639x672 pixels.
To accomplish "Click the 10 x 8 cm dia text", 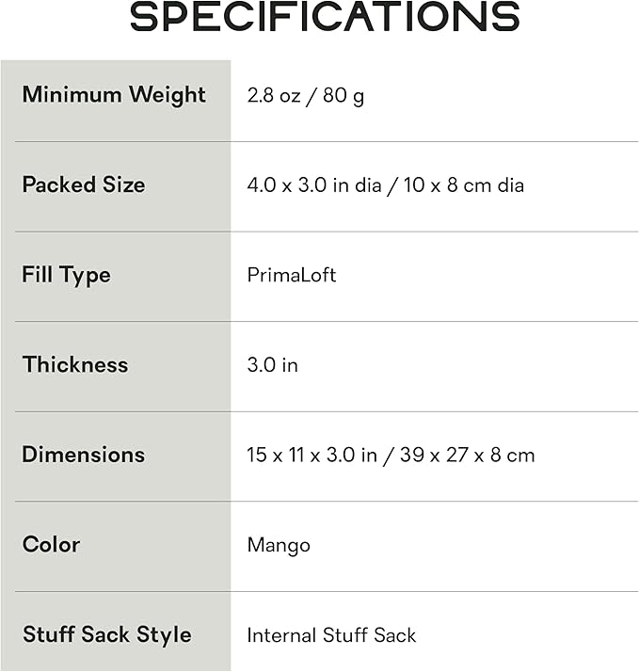I will tap(464, 185).
